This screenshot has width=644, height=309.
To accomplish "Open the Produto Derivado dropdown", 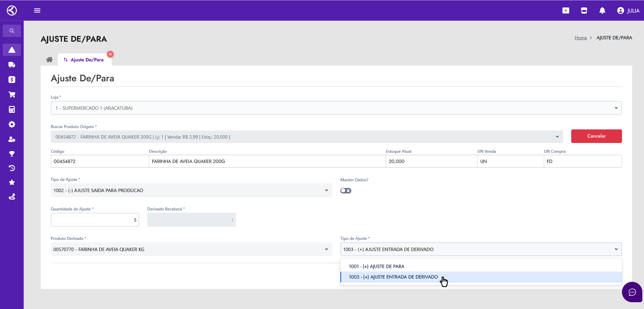I will [191, 249].
